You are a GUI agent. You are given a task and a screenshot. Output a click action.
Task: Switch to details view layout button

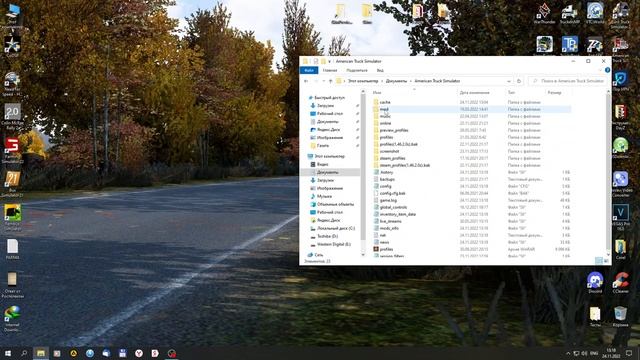pos(599,260)
